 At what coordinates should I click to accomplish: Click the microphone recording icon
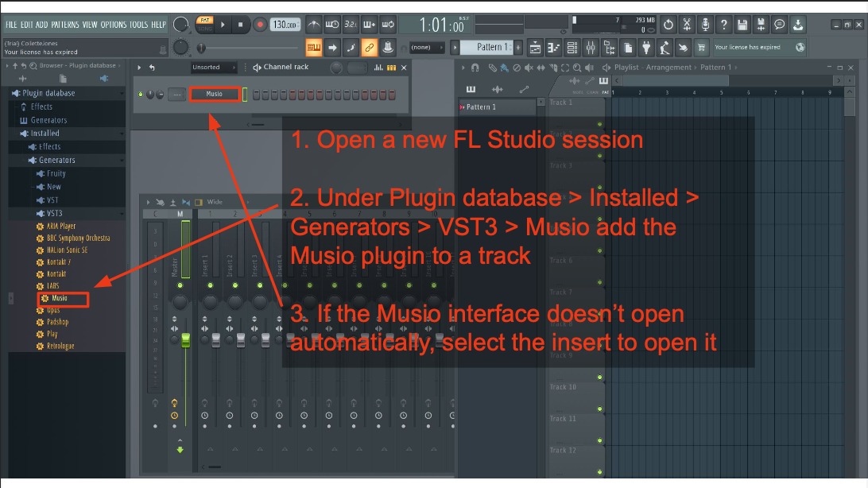705,25
